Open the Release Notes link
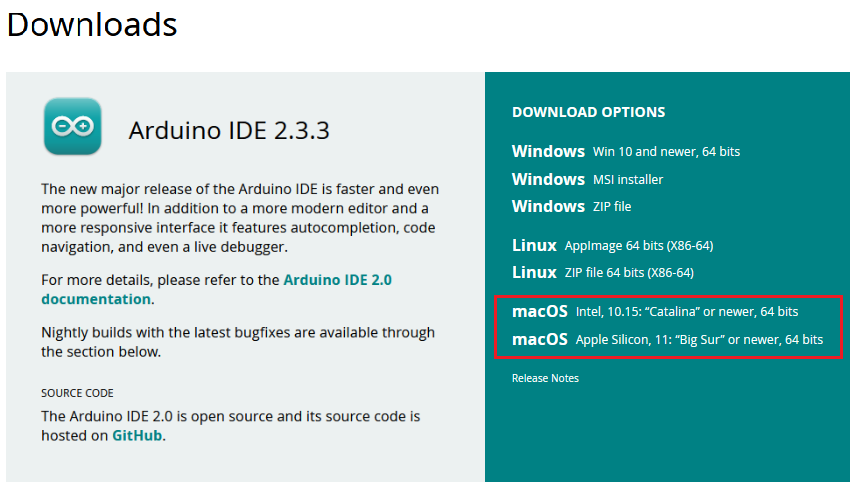 545,378
